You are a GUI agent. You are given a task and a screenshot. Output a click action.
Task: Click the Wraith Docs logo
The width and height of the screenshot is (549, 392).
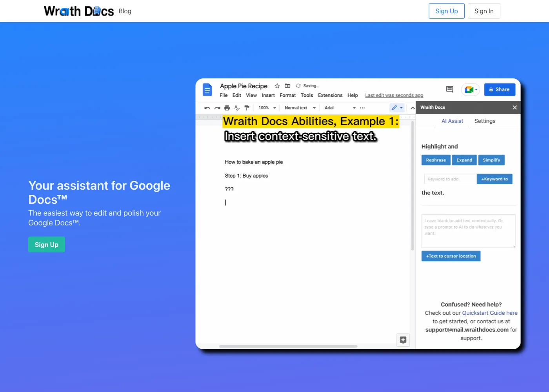[x=79, y=11]
